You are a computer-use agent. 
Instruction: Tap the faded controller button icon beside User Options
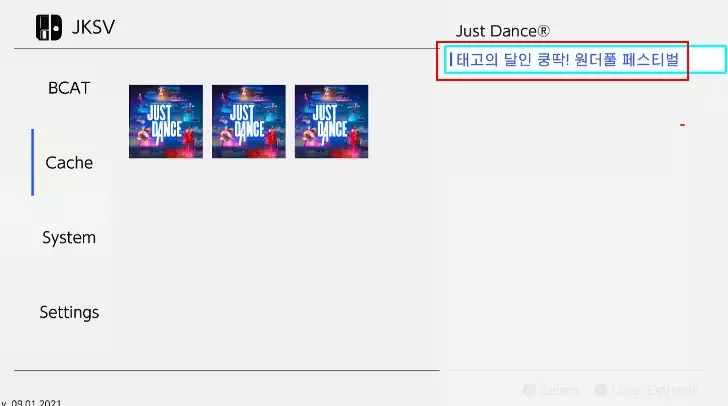tap(600, 390)
